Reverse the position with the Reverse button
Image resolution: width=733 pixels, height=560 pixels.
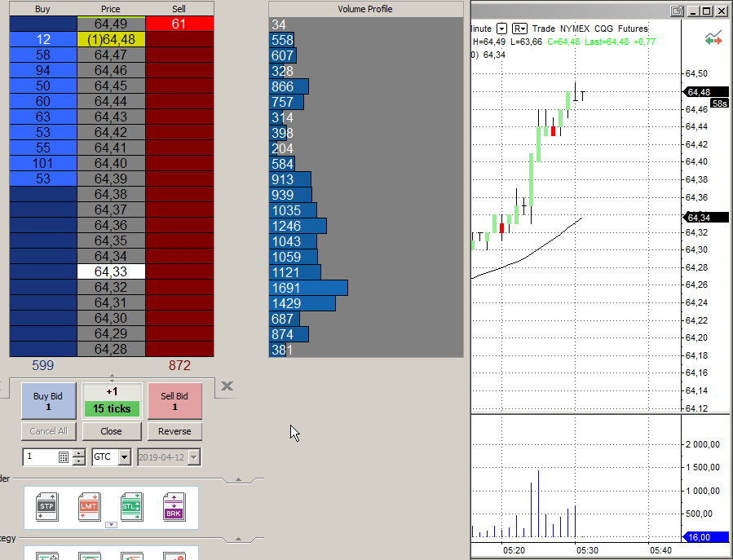click(174, 431)
